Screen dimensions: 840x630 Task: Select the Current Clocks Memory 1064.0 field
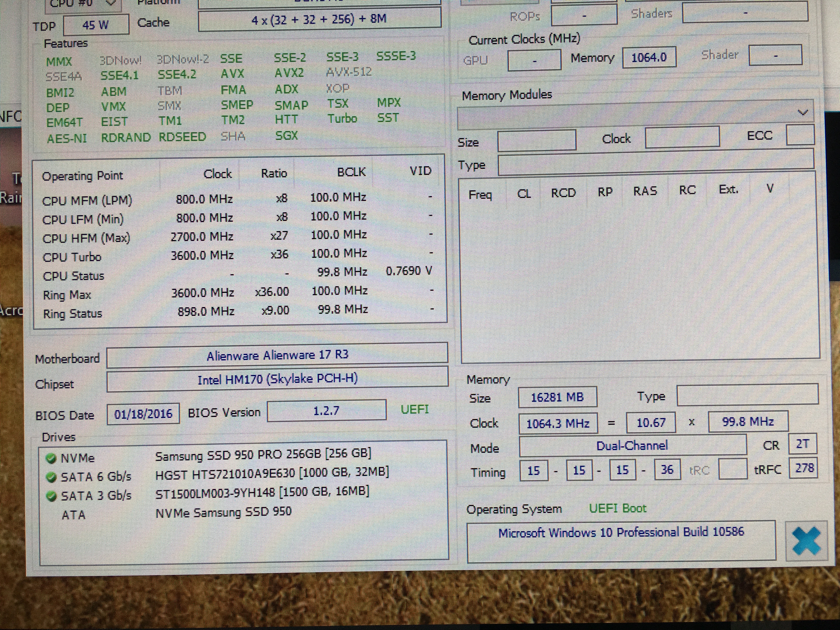pos(649,58)
